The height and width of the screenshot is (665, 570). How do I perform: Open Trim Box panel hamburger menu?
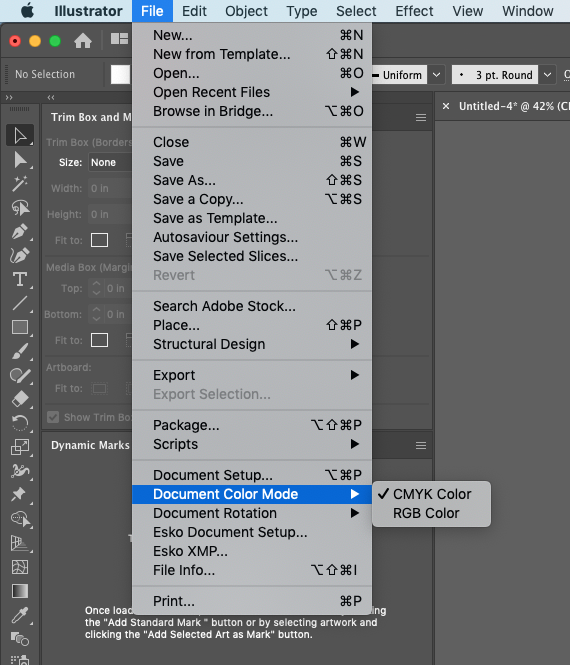pyautogui.click(x=421, y=117)
